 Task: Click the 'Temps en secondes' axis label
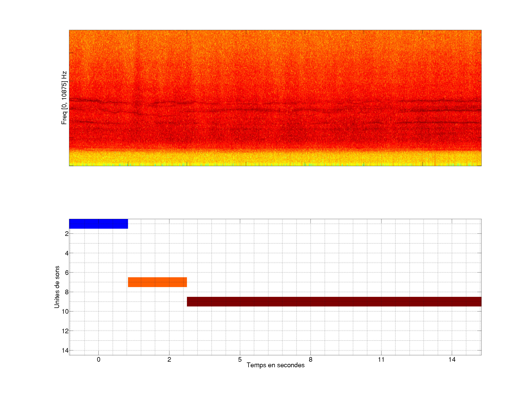point(275,365)
